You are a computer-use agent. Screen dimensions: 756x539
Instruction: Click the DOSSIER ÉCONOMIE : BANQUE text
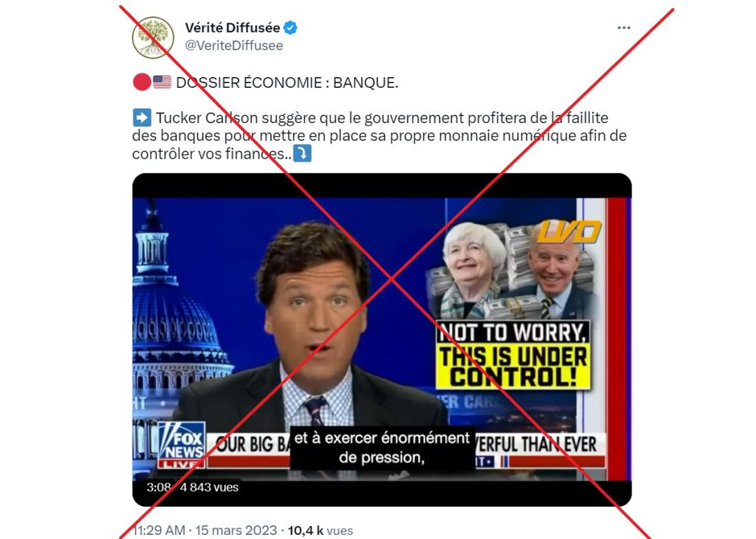[x=287, y=83]
